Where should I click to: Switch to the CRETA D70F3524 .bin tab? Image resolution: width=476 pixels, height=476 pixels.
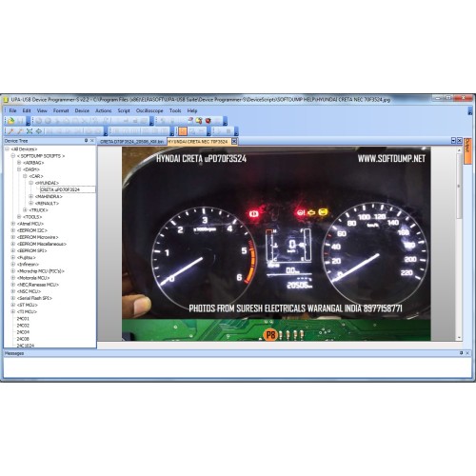(132, 142)
